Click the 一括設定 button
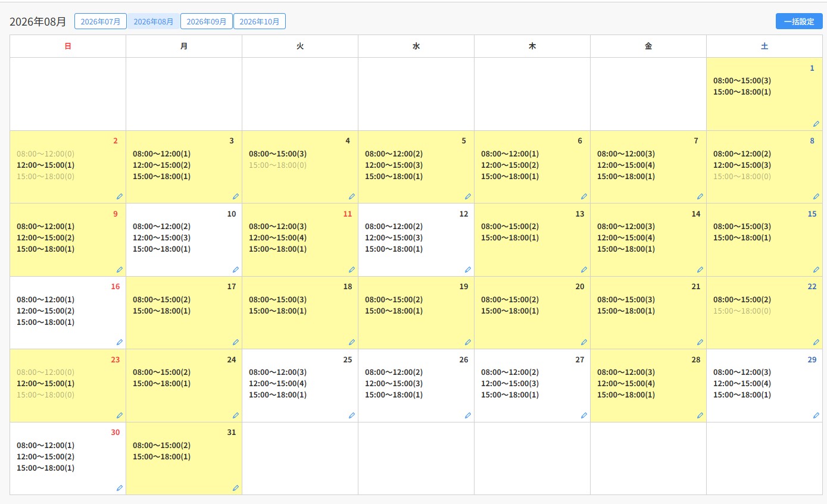The height and width of the screenshot is (504, 827). click(x=799, y=21)
